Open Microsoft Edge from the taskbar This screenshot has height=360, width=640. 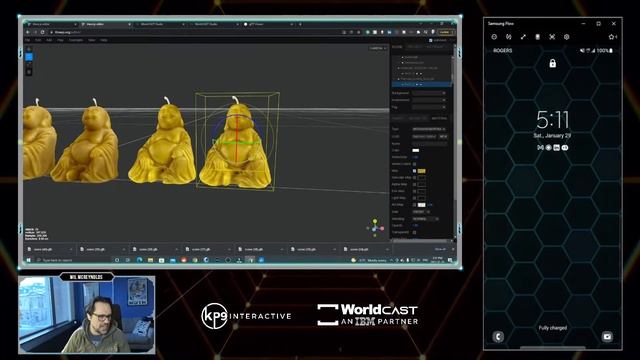pos(139,260)
